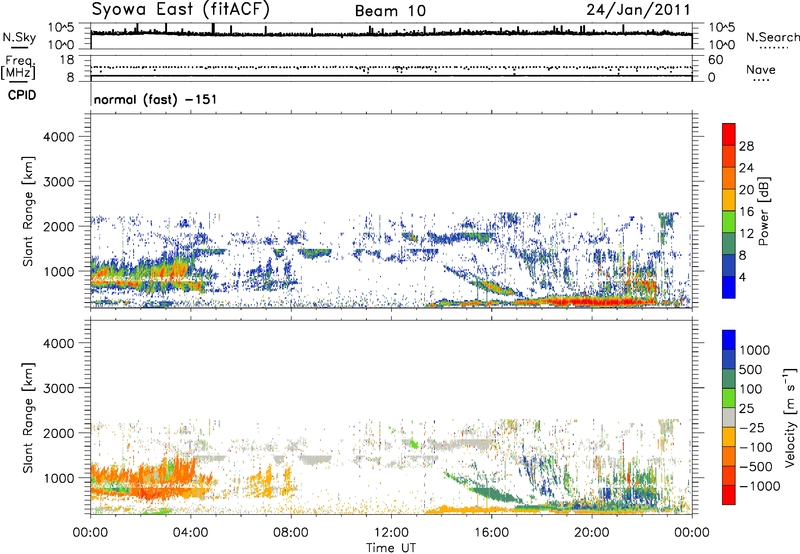Viewport: 800px width, 554px height.
Task: Click the '18' frequency axis label
Action: pos(67,60)
